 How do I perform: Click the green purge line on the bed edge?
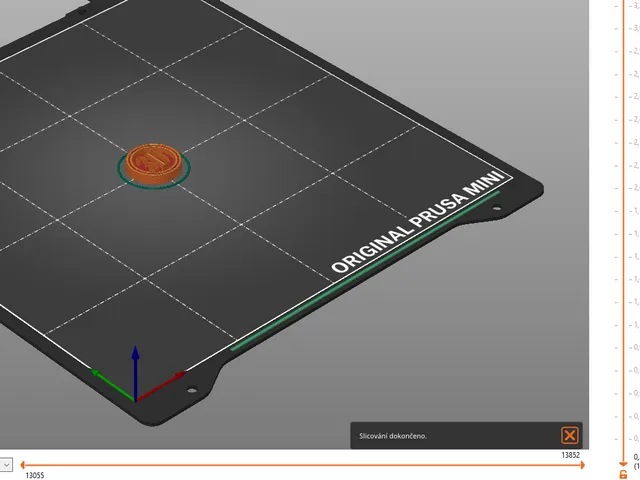(365, 271)
